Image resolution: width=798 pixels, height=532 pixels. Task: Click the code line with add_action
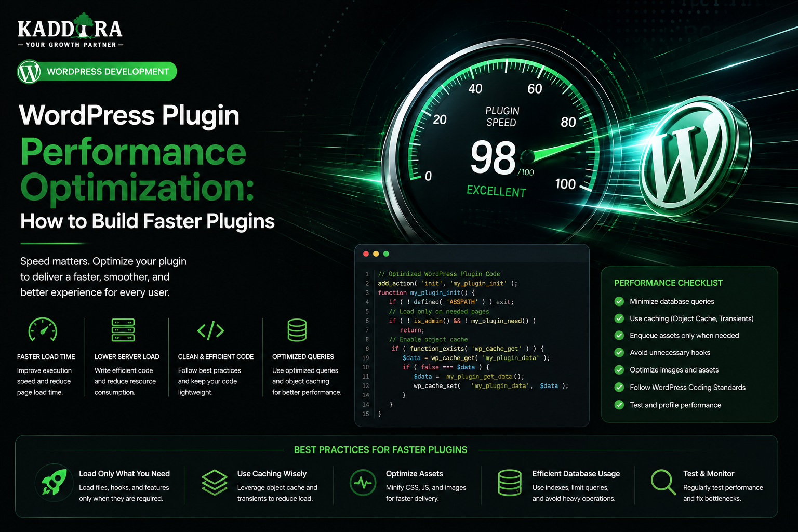pos(447,283)
